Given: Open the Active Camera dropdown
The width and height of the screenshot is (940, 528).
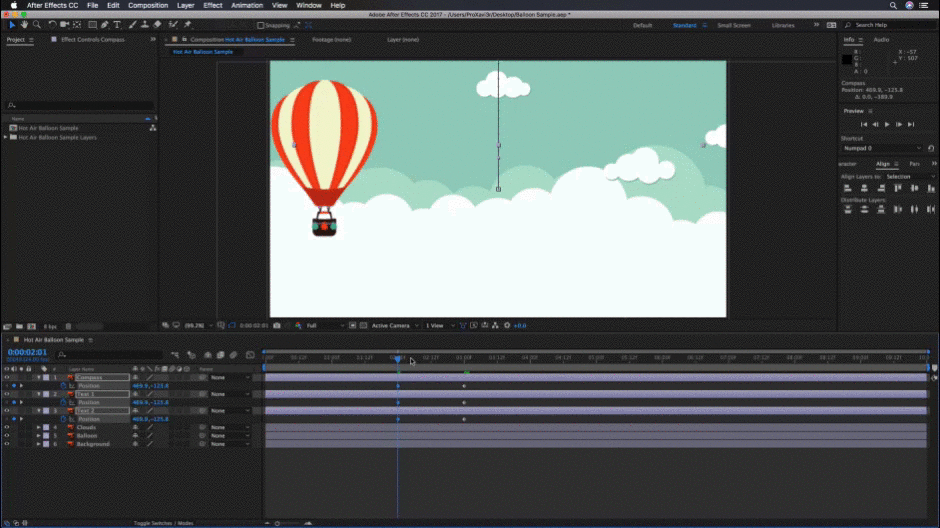Looking at the screenshot, I should point(394,325).
